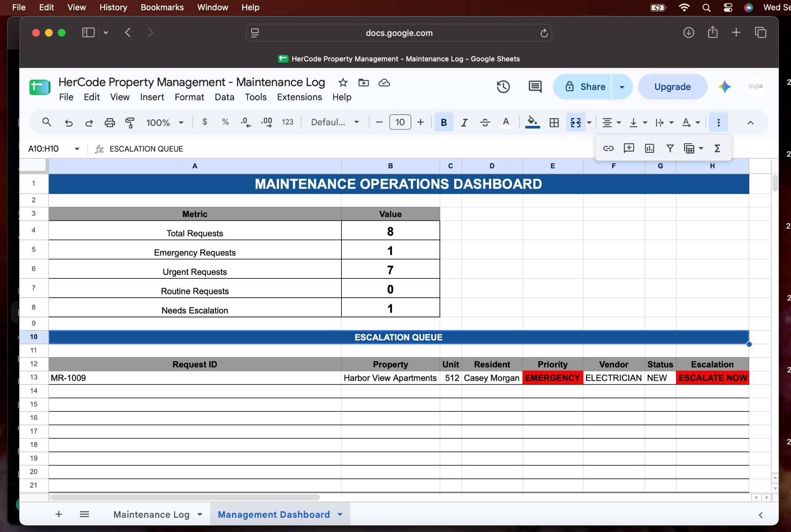This screenshot has width=791, height=532.
Task: Click the Upgrade button
Action: (x=672, y=87)
